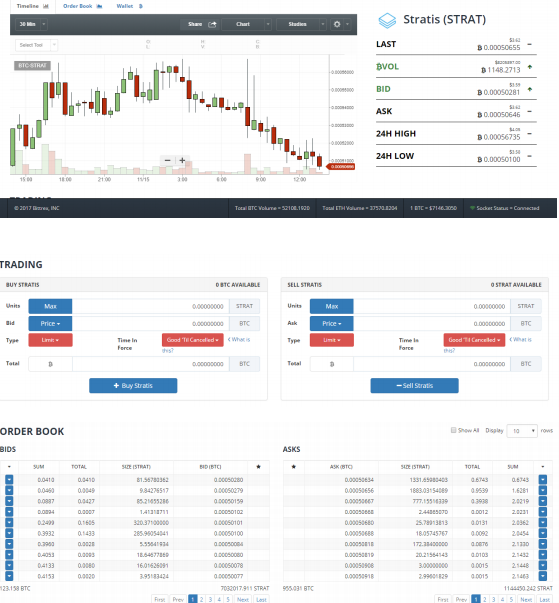This screenshot has height=603, width=559.
Task: Click ask price 0.00050634 cell
Action: tap(359, 480)
